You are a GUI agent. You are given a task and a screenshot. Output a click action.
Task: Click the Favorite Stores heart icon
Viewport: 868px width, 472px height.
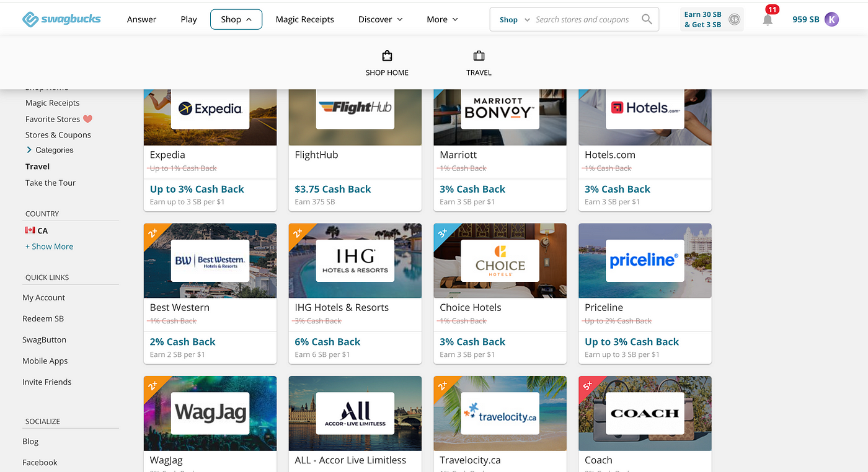click(x=87, y=119)
